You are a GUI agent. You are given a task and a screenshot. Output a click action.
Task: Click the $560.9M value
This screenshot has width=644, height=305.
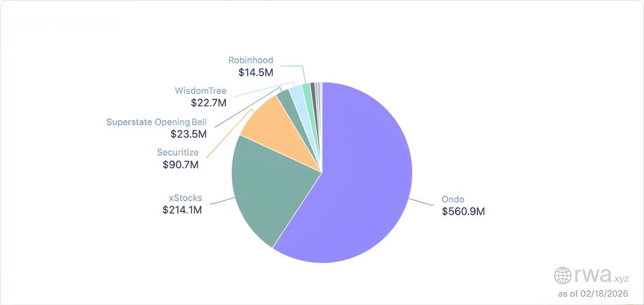point(463,212)
